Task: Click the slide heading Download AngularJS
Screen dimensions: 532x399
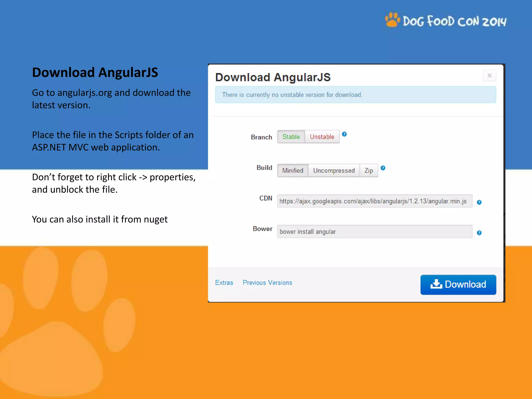Action: point(95,72)
